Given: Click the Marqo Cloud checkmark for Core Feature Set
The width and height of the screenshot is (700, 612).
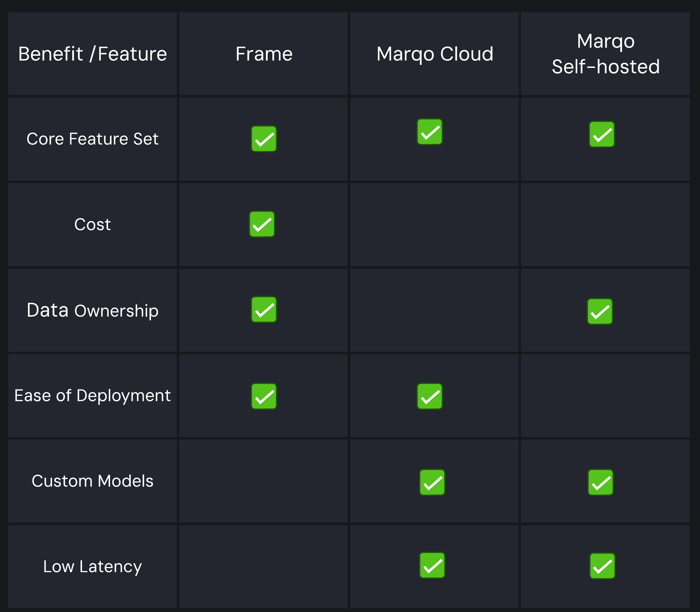Looking at the screenshot, I should (430, 132).
